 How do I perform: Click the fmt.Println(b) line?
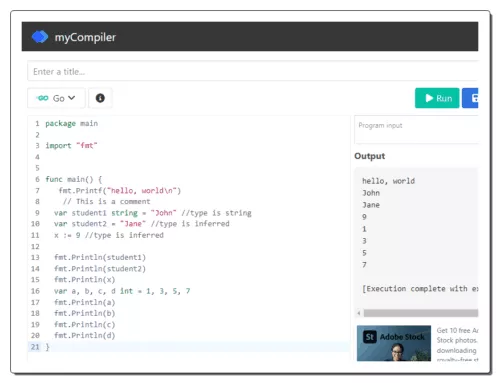click(x=85, y=313)
